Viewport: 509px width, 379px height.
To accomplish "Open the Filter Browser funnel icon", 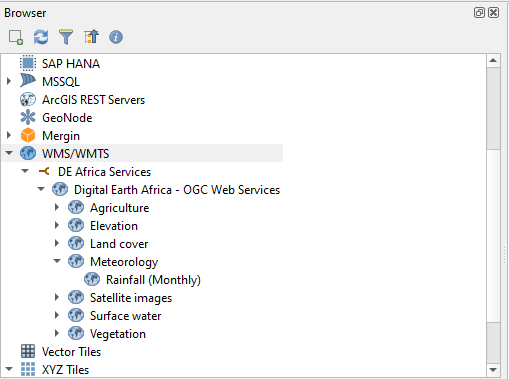I will point(66,37).
